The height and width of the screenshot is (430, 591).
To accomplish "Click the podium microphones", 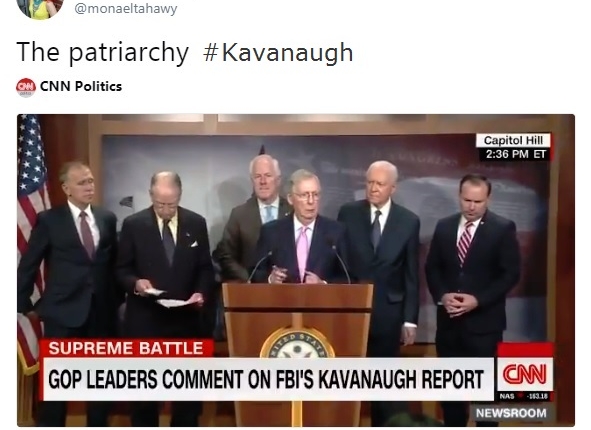I will click(x=300, y=265).
